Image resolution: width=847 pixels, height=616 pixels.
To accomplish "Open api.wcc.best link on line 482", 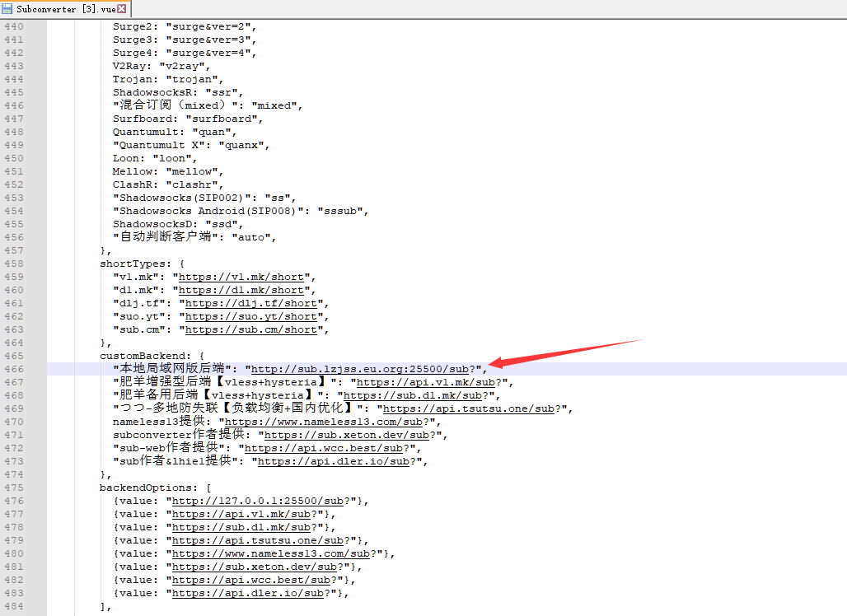I will (x=250, y=580).
